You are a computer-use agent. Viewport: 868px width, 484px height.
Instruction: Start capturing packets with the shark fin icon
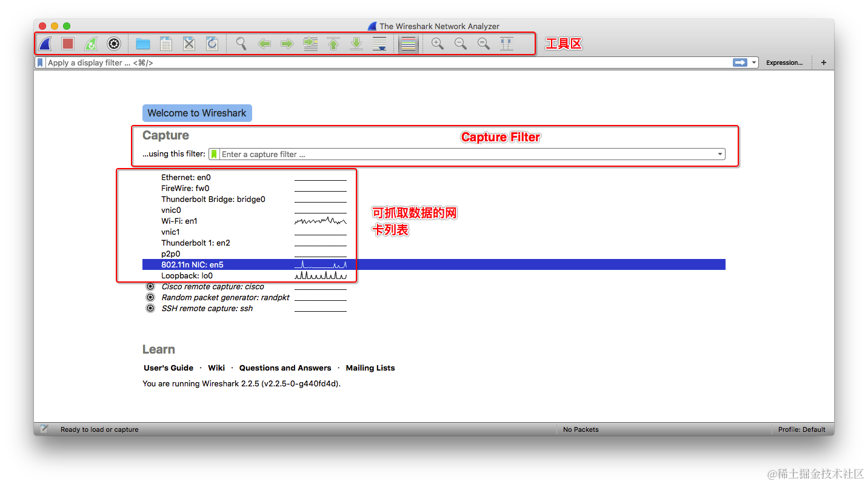tap(45, 44)
